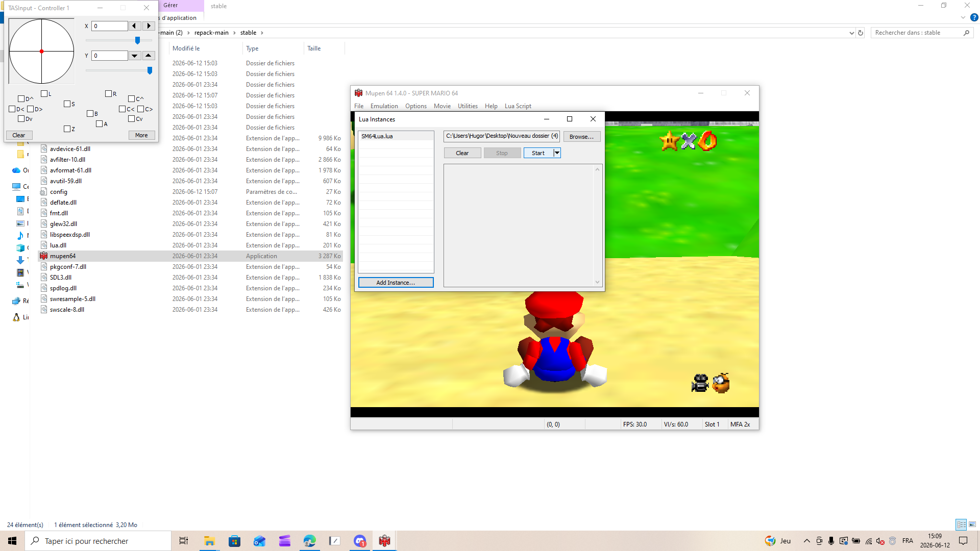Screen dimensions: 980x551
Task: Toggle the D< D-pad left checkbox
Action: tap(12, 109)
